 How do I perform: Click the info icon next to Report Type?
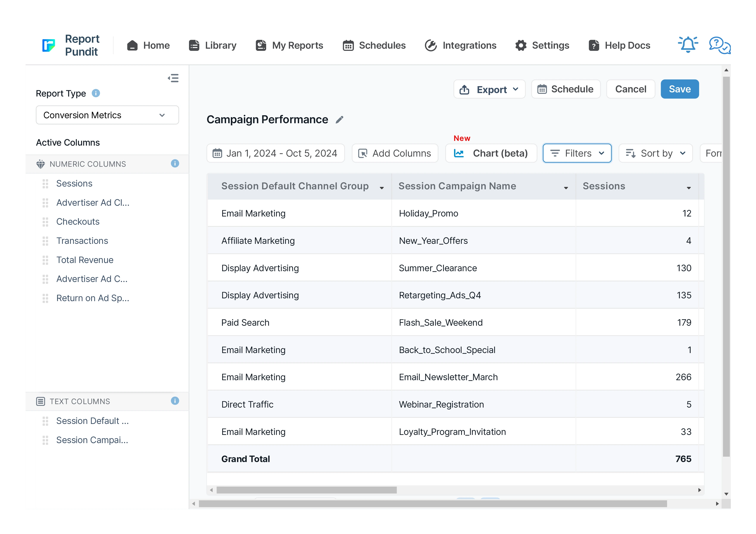(96, 93)
